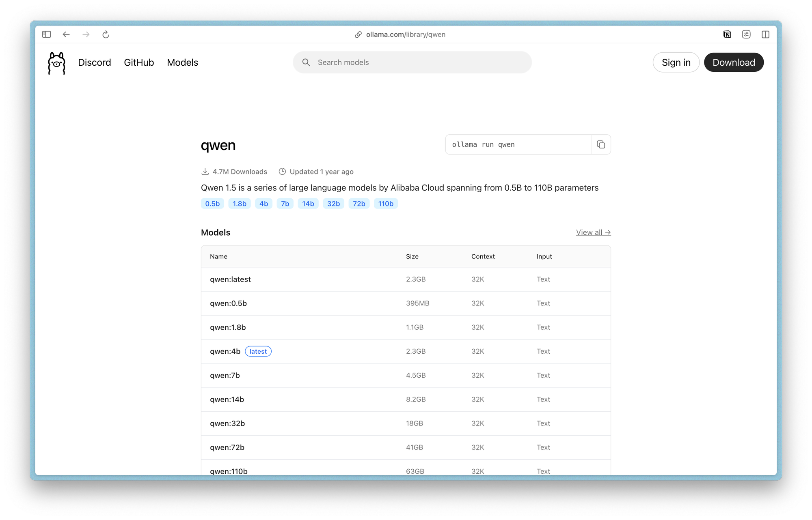812x520 pixels.
Task: Toggle the split view icon
Action: point(765,34)
